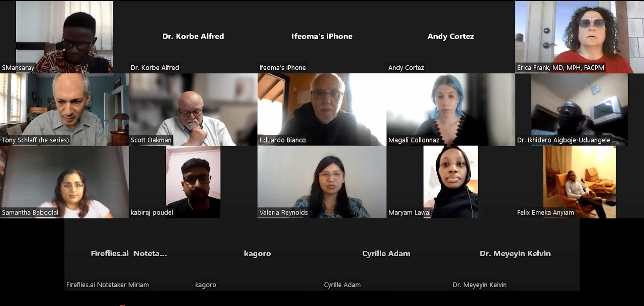Click the red recording indicator dot
644x306 pixels.
tap(122, 305)
